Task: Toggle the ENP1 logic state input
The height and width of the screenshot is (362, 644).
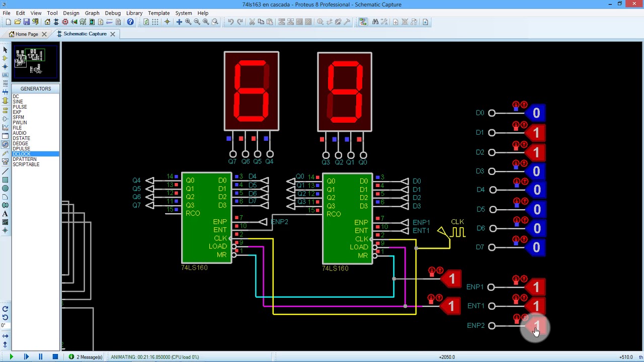Action: click(x=536, y=287)
